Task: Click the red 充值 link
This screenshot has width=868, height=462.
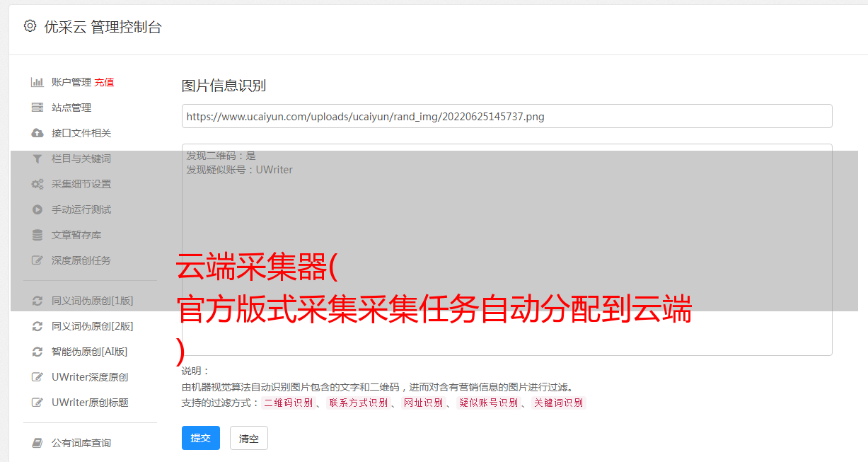Action: [104, 82]
